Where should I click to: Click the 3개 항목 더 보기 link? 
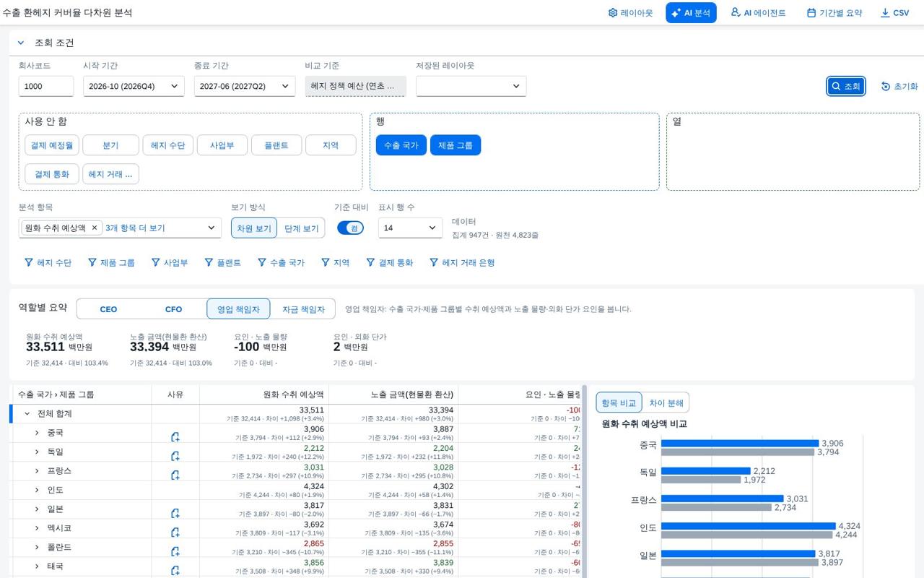pos(135,228)
